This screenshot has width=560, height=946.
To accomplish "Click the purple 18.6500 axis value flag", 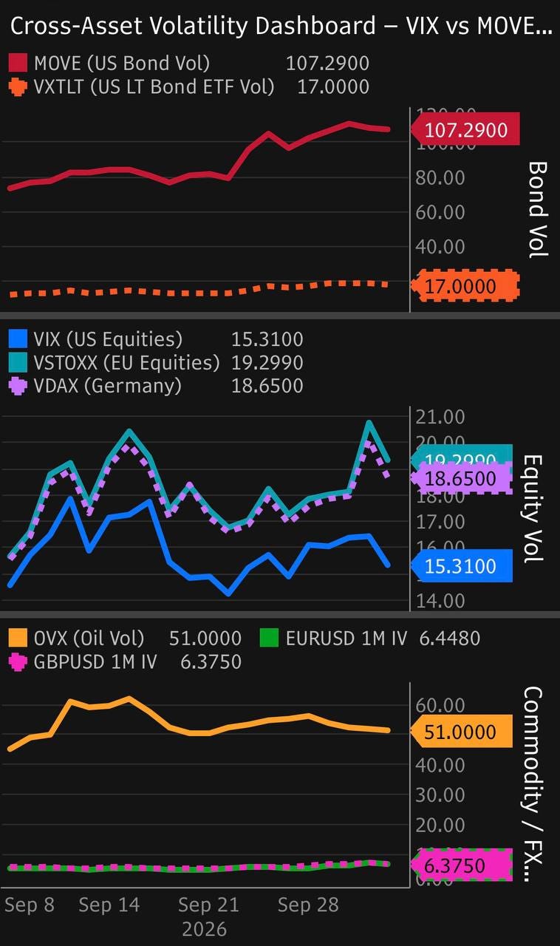I will [x=462, y=478].
